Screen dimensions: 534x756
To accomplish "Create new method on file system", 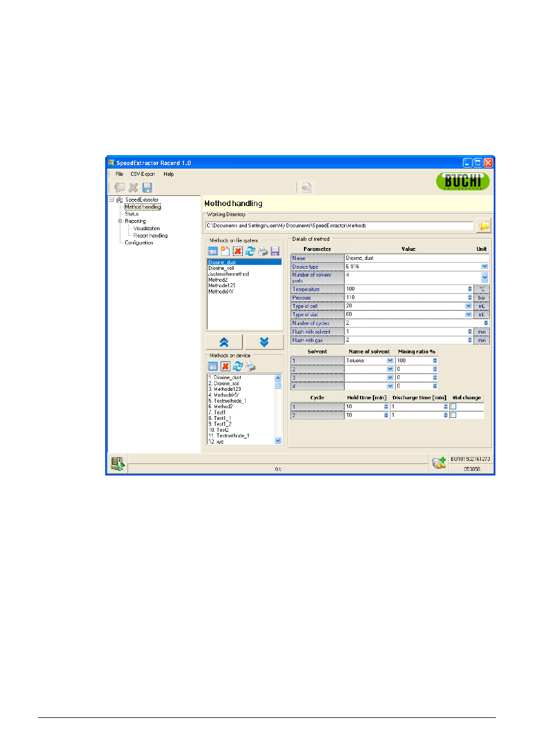I will pyautogui.click(x=225, y=251).
